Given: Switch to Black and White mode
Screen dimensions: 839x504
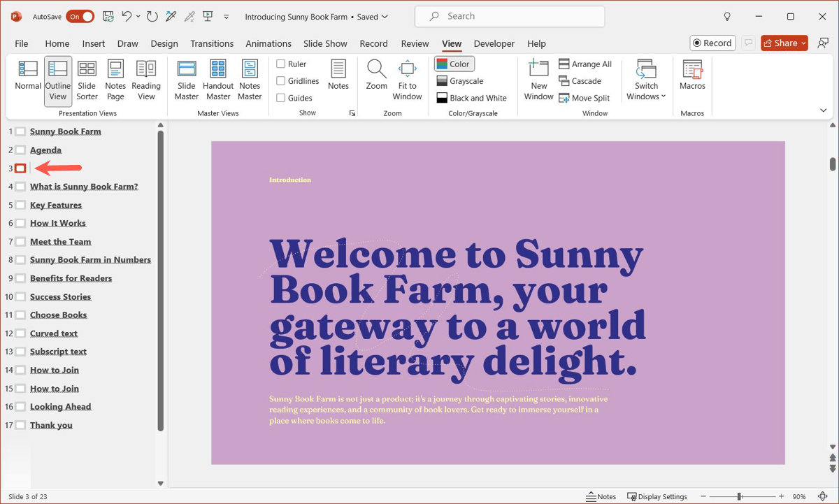Looking at the screenshot, I should tap(472, 98).
